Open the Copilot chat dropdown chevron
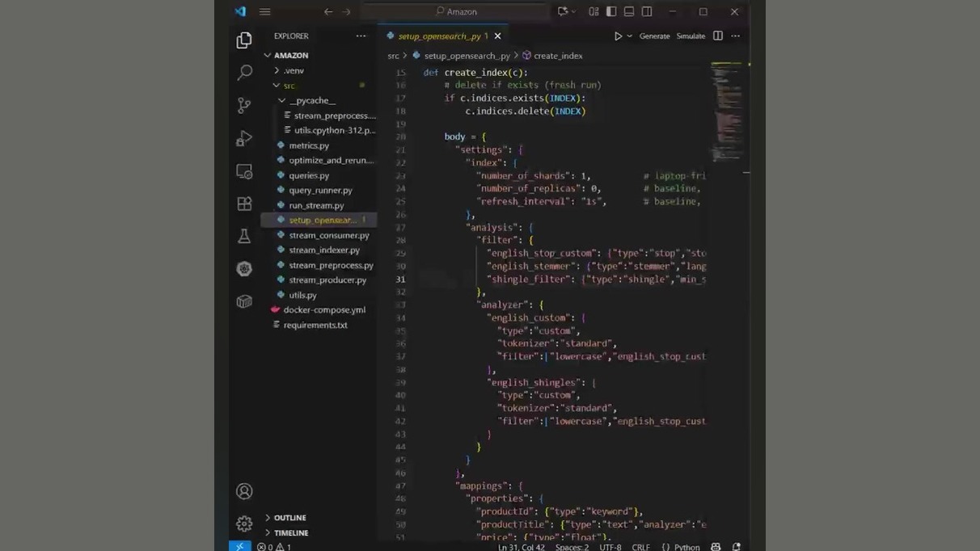This screenshot has height=551, width=980. click(574, 11)
